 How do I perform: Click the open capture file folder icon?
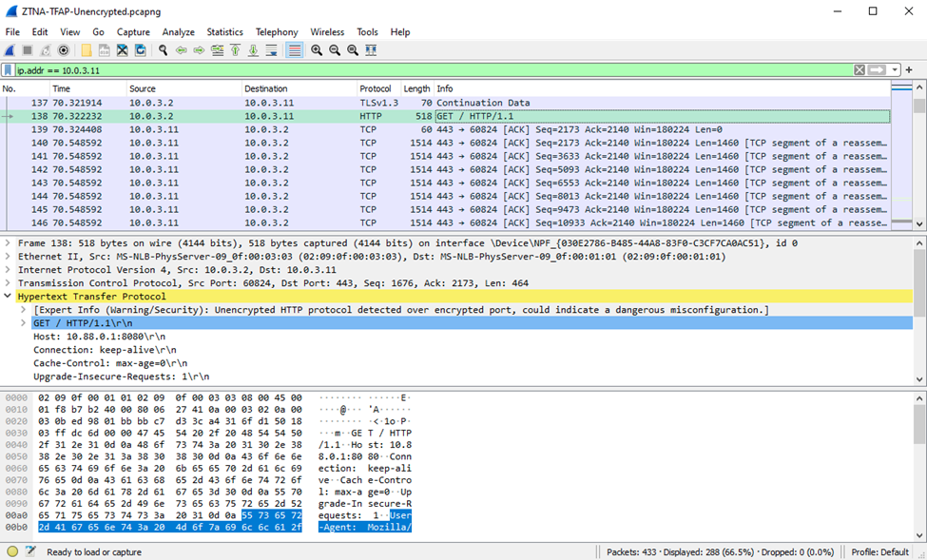[x=87, y=50]
